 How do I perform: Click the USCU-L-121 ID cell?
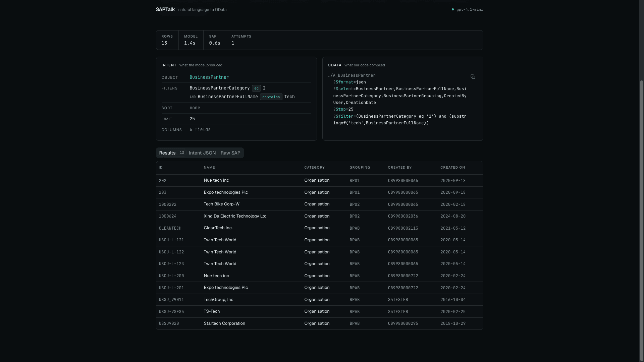click(171, 240)
